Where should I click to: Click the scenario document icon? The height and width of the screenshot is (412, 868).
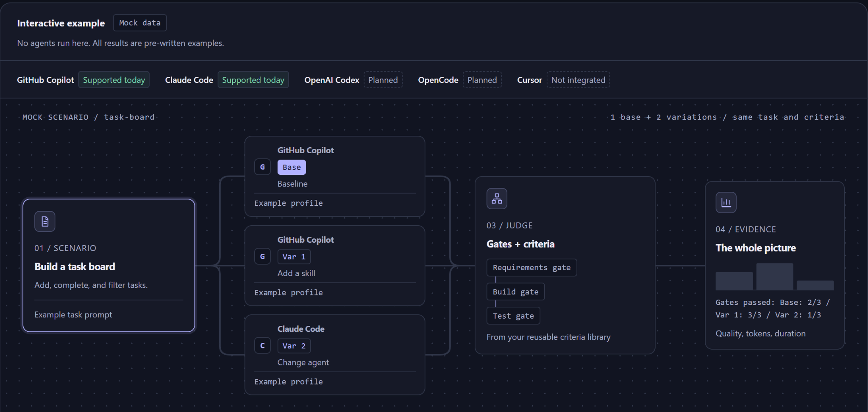[45, 221]
